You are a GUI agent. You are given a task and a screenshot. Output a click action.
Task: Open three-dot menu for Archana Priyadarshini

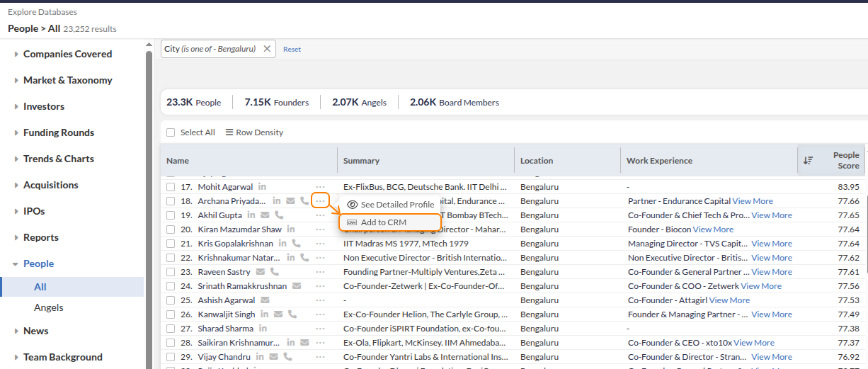[321, 201]
